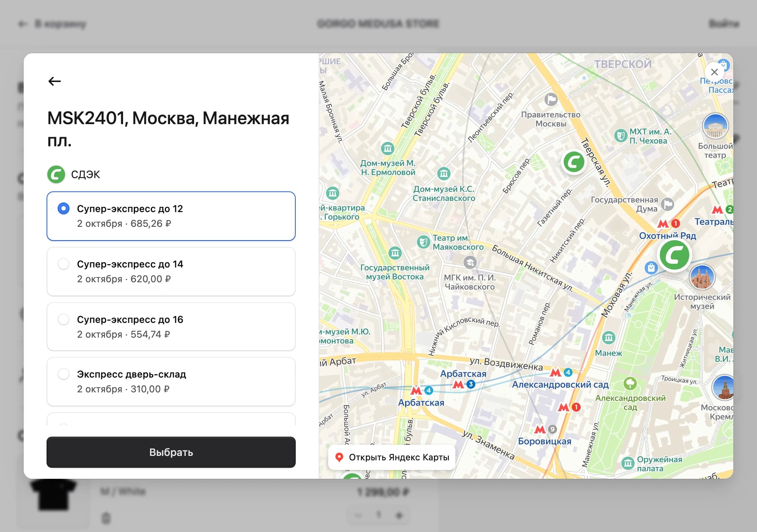The height and width of the screenshot is (532, 757).
Task: Select Экспресс дверь-склад radio option
Action: [64, 374]
